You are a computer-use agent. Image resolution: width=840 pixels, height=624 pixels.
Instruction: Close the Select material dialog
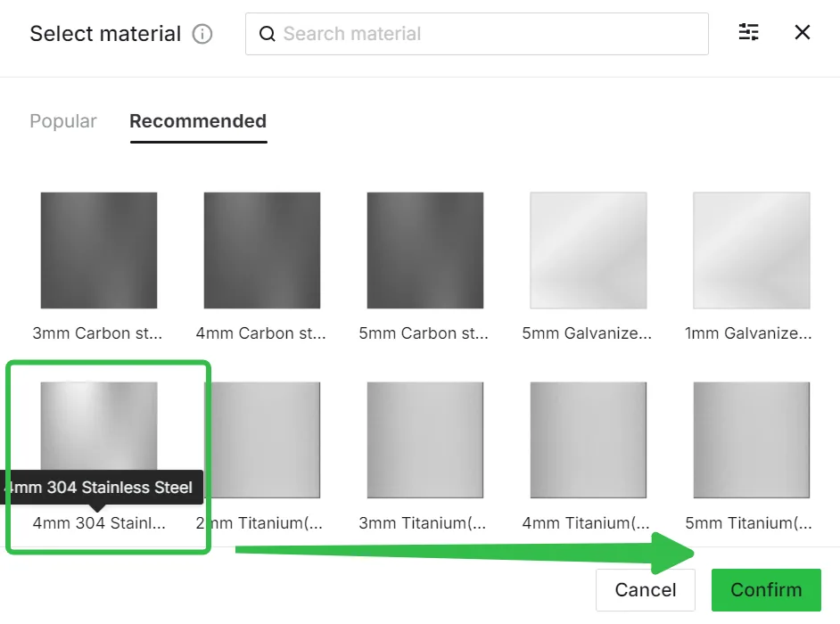(802, 32)
